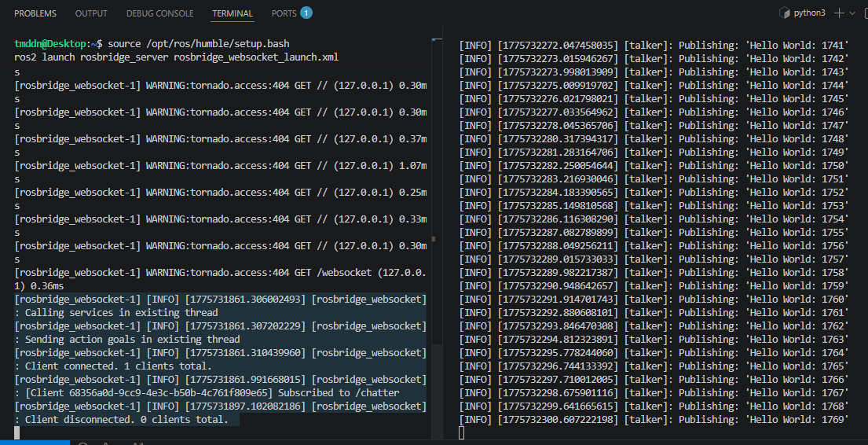This screenshot has height=445, width=868.
Task: Show the DEBUG CONSOLE tab
Action: click(160, 13)
